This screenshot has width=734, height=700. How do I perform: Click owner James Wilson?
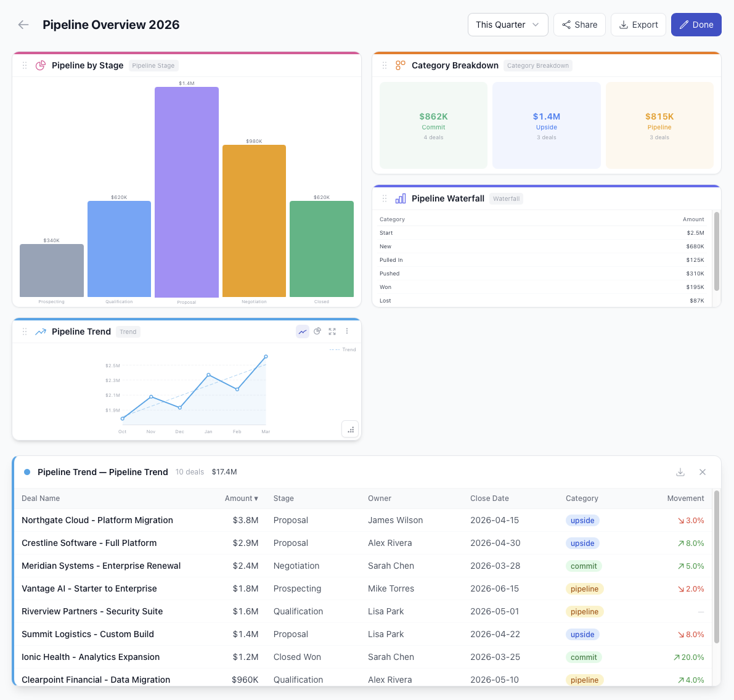click(395, 520)
